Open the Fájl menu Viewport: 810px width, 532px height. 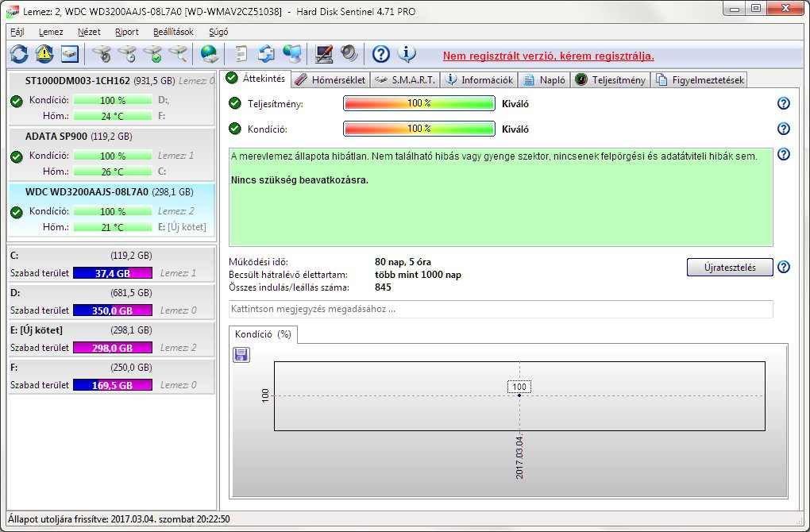pos(17,32)
